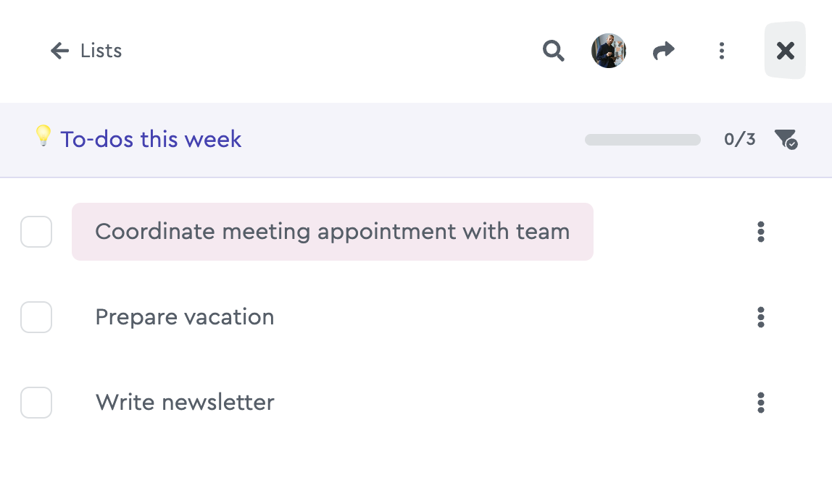Select the Coordinate meeting appointment with team task
Viewport: 832px width, 504px height.
(332, 232)
